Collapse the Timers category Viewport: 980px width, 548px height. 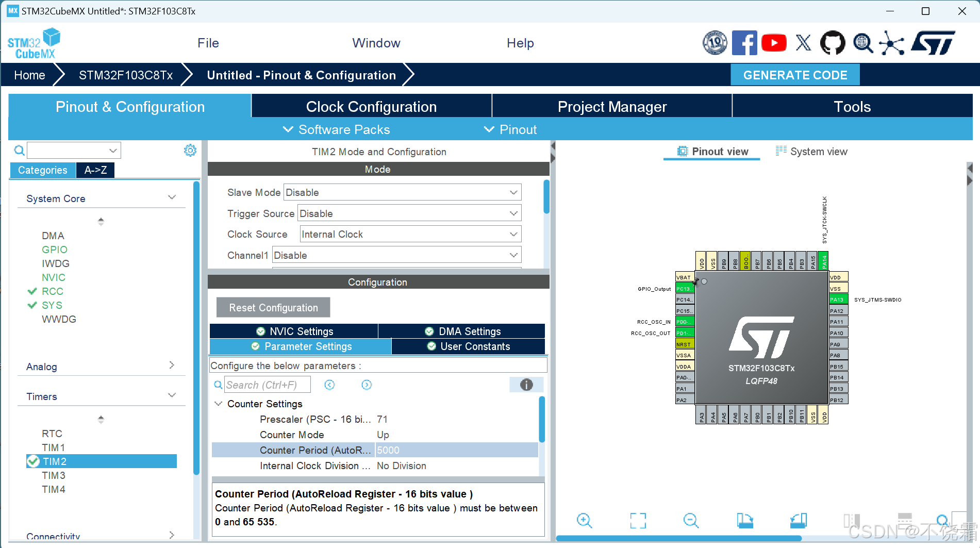[172, 395]
